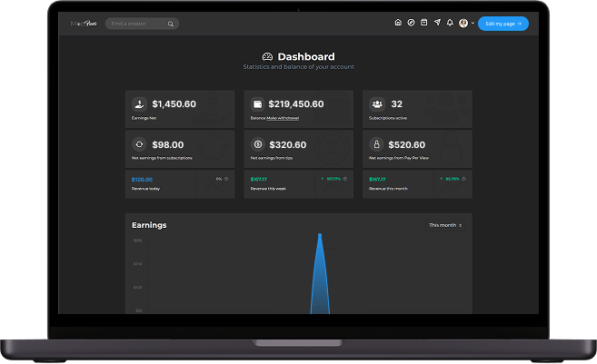This screenshot has width=597, height=364.
Task: Focus the Find a creator search field
Action: click(x=142, y=24)
